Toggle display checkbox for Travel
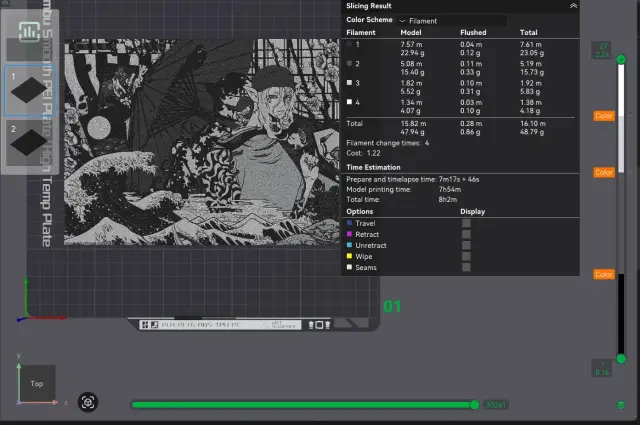The height and width of the screenshot is (425, 640). pos(466,223)
